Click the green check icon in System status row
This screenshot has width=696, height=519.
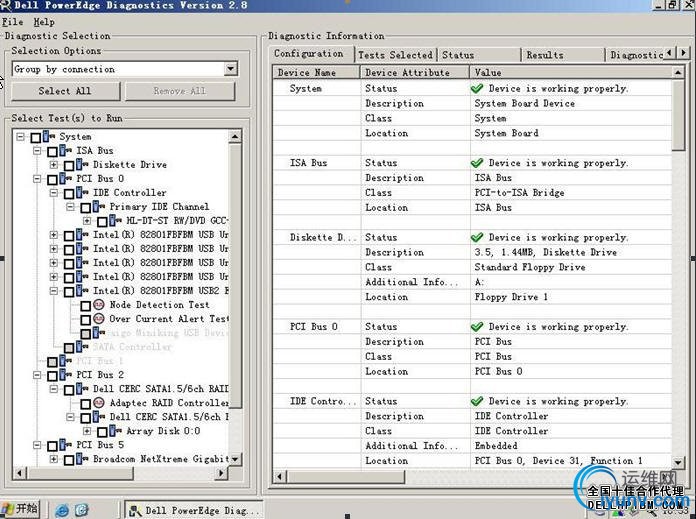(x=477, y=88)
